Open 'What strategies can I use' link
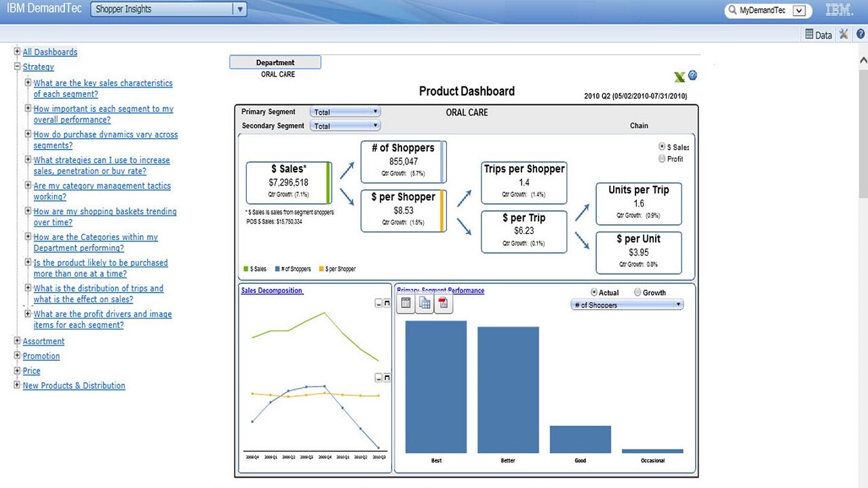The image size is (868, 488). 102,165
